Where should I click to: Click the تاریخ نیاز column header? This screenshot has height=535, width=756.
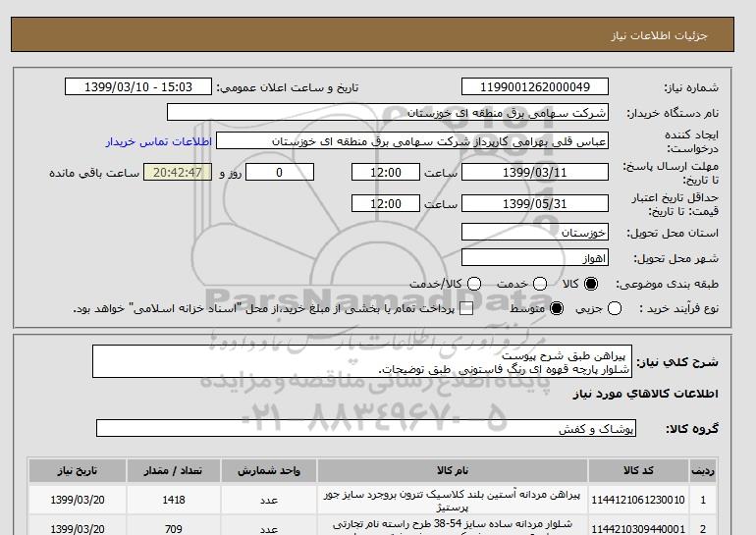(x=78, y=470)
